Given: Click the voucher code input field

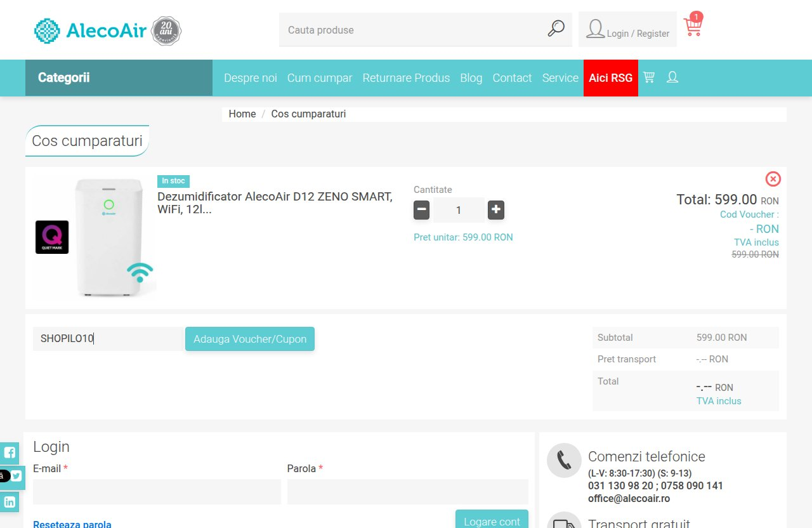Looking at the screenshot, I should (109, 339).
